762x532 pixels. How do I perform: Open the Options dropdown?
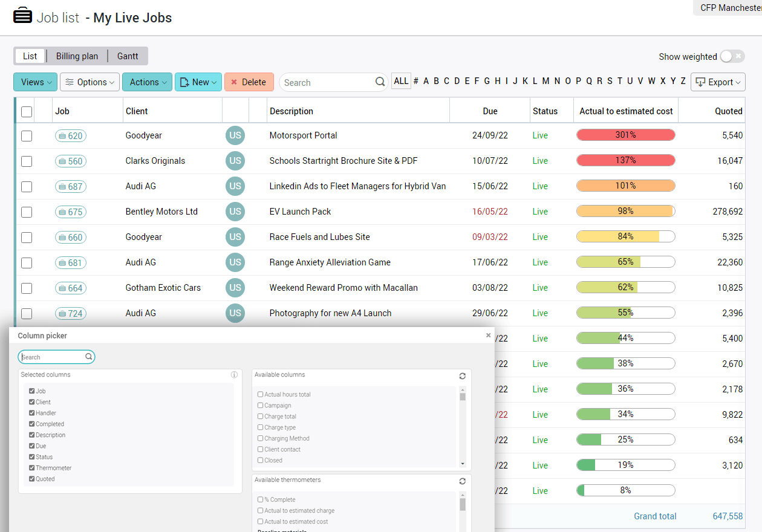90,82
